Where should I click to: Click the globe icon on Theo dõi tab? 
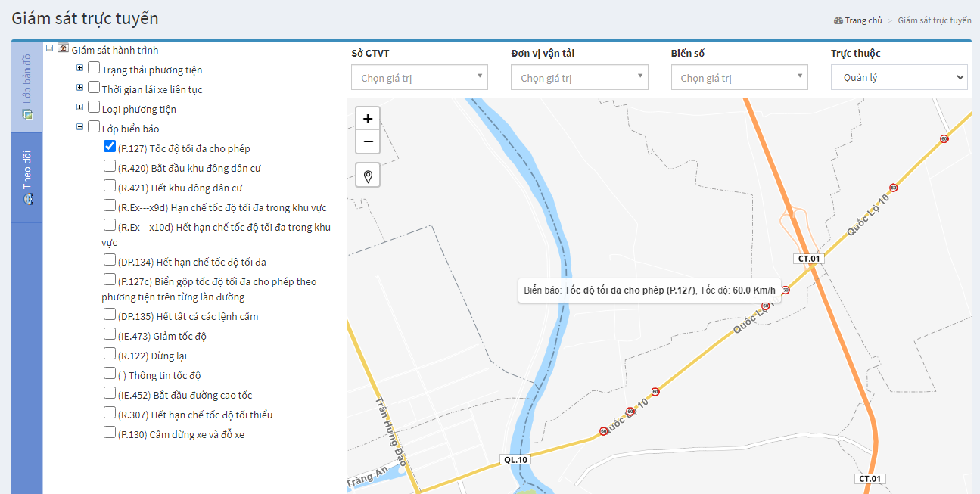[27, 200]
